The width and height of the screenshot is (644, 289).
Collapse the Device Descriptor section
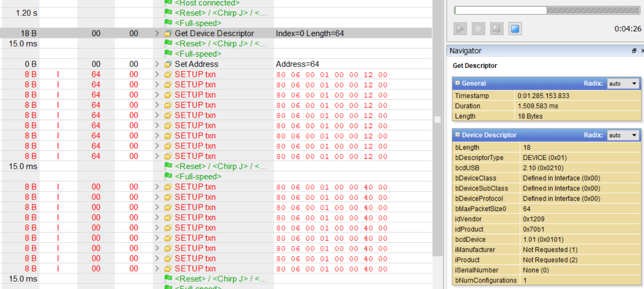[x=457, y=135]
